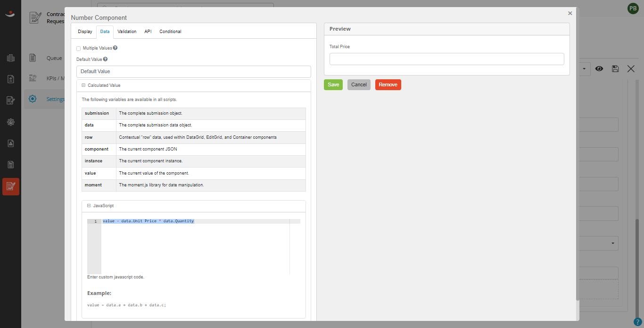Click the 'submission' variable cell
644x328 pixels.
99,113
